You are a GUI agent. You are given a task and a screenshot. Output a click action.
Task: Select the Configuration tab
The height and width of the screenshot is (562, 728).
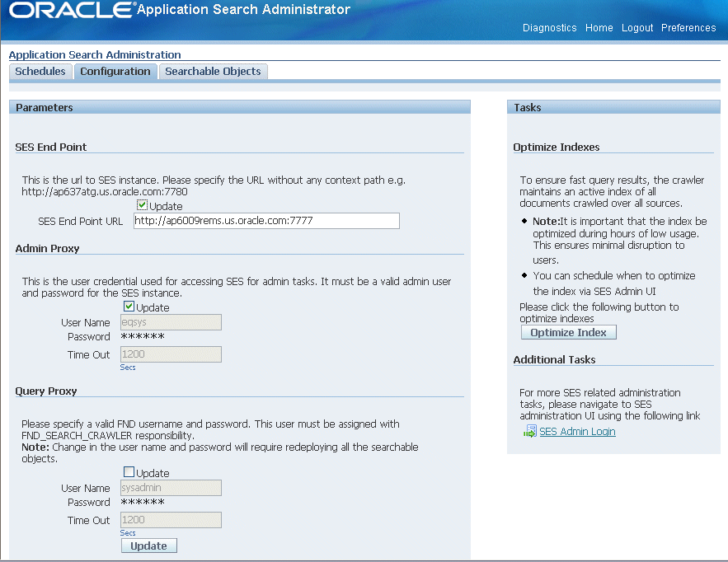pyautogui.click(x=115, y=72)
